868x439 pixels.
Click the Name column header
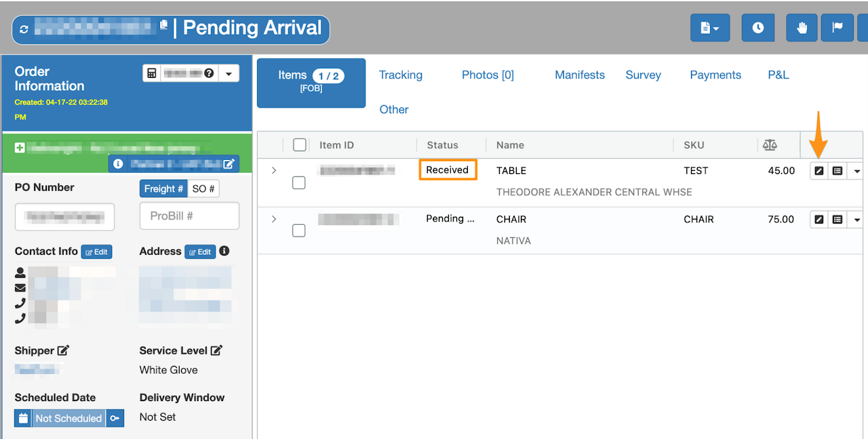tap(510, 145)
